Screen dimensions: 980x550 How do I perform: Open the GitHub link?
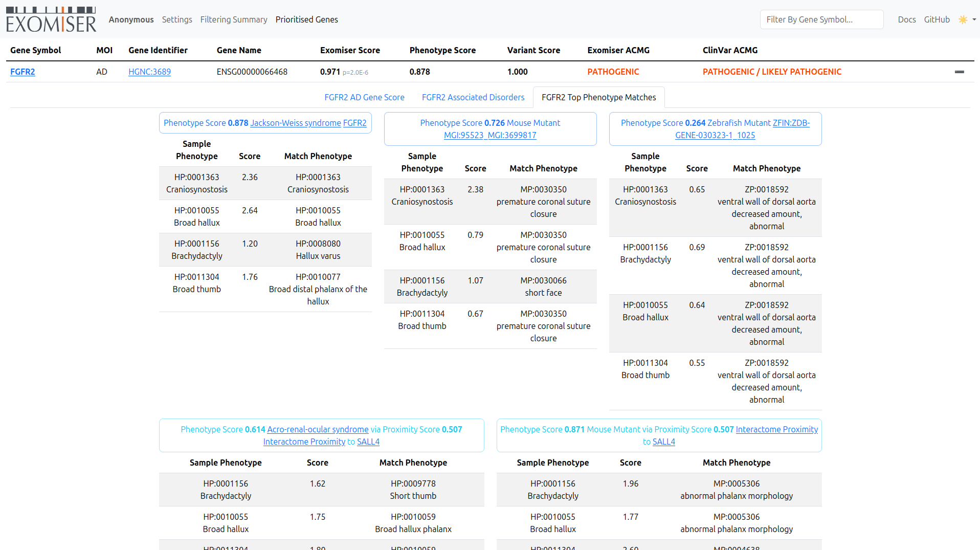937,19
